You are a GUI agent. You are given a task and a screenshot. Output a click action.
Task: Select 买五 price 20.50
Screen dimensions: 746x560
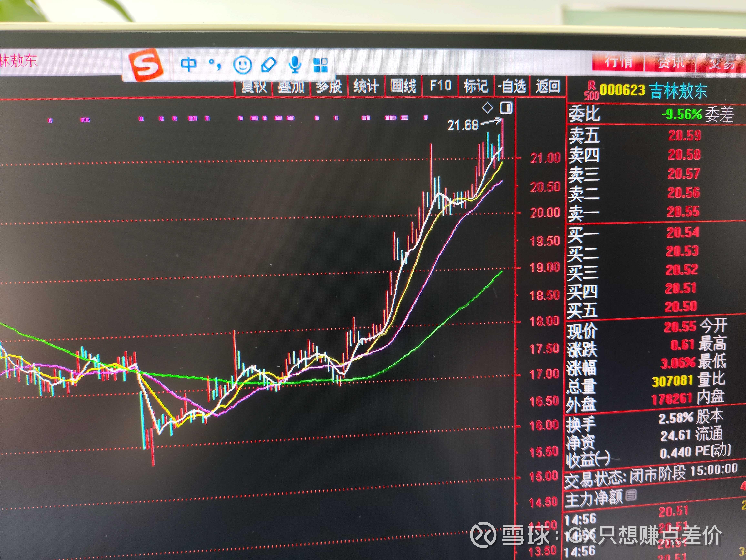pyautogui.click(x=680, y=306)
